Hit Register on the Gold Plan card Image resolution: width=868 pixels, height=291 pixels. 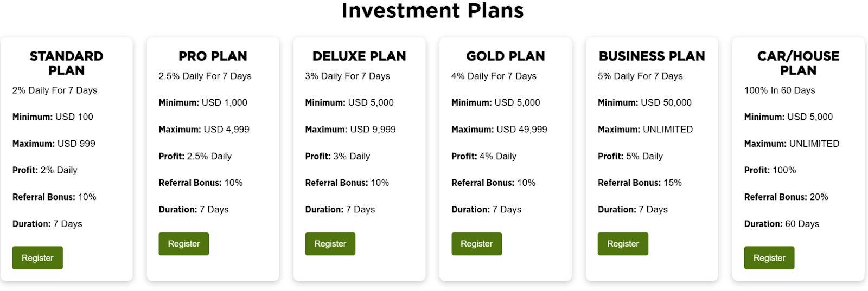point(476,244)
